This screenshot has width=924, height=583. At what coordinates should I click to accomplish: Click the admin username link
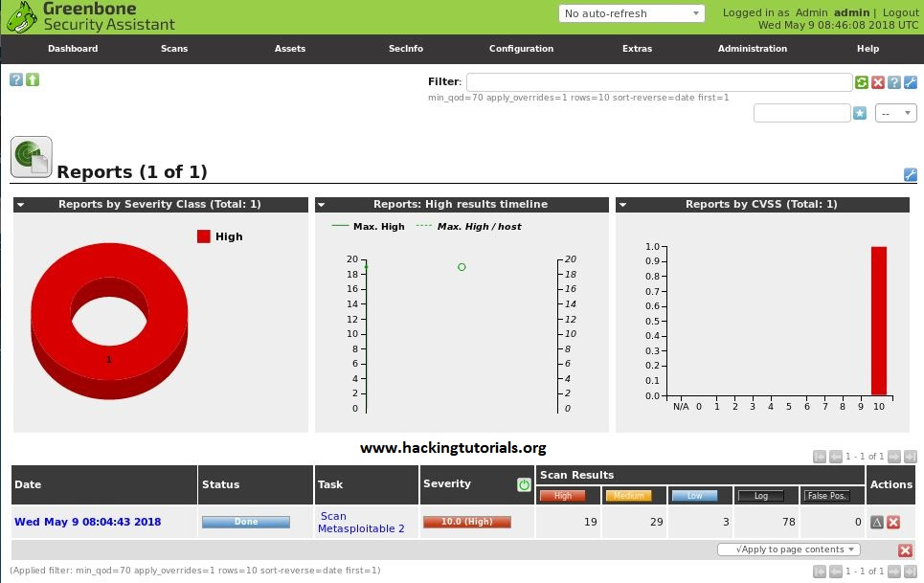click(x=851, y=12)
